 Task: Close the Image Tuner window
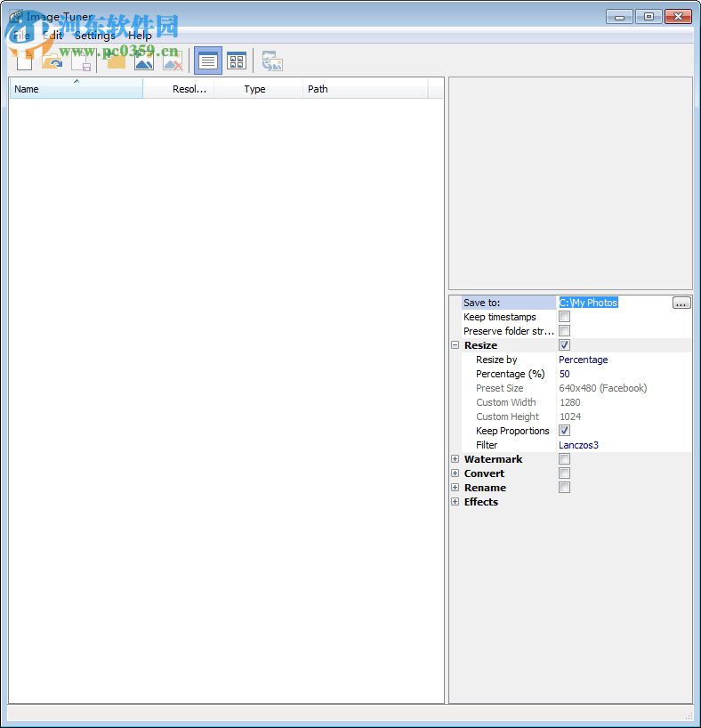(x=678, y=17)
